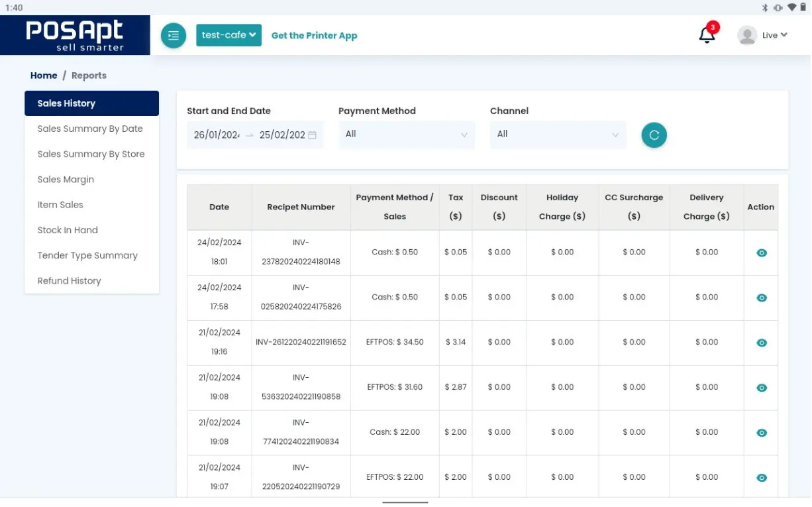Click the refresh report button icon
Viewport: 812px width, 507px height.
point(654,135)
